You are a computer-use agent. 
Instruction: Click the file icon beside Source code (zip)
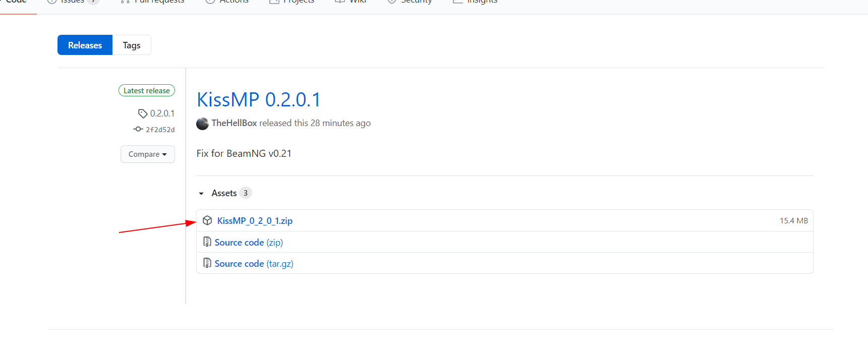tap(207, 242)
